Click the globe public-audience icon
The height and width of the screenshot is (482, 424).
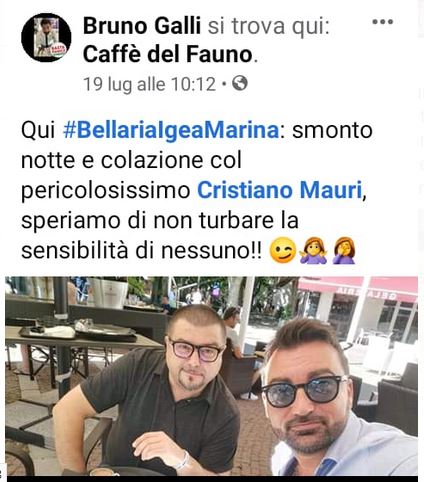tap(240, 83)
